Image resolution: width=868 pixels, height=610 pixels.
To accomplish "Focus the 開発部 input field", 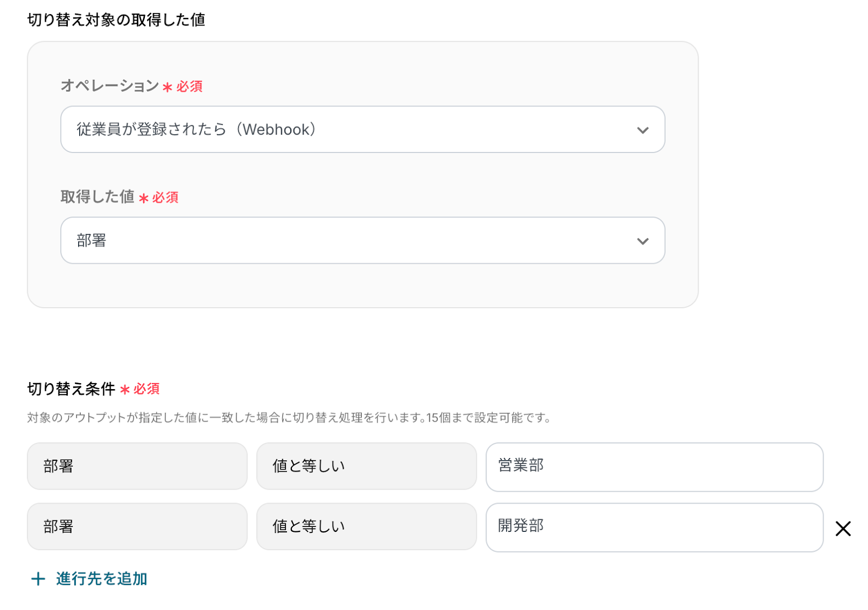I will [654, 527].
